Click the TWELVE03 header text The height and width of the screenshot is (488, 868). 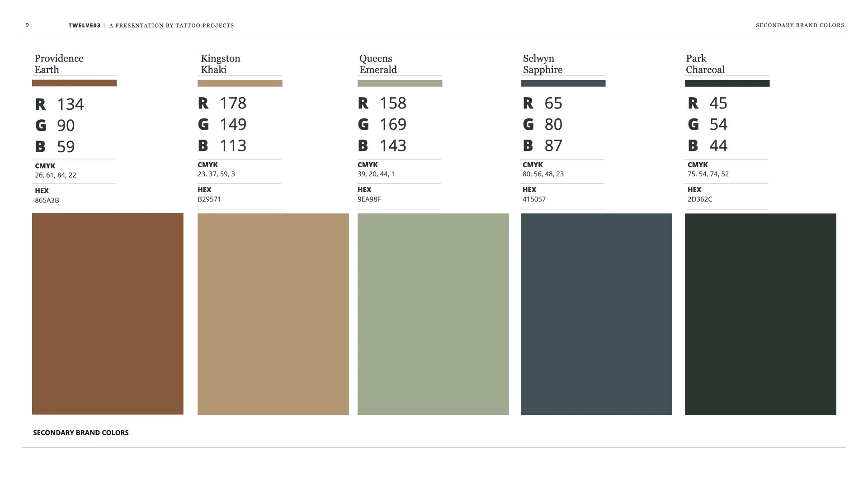[x=85, y=25]
